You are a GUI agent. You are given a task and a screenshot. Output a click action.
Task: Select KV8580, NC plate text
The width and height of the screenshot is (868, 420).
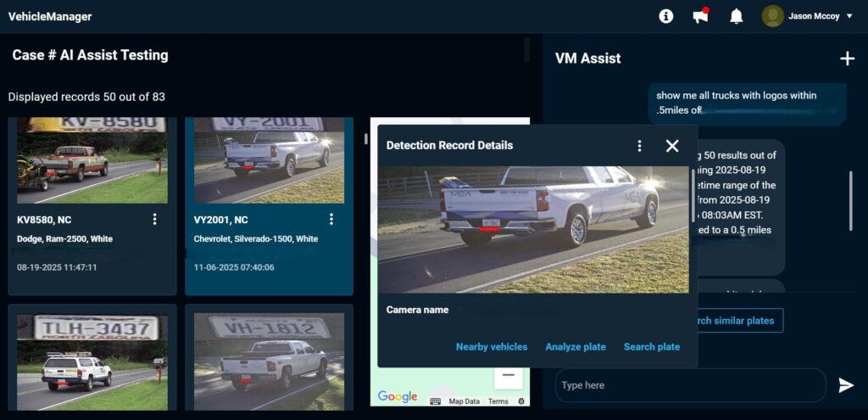click(44, 220)
